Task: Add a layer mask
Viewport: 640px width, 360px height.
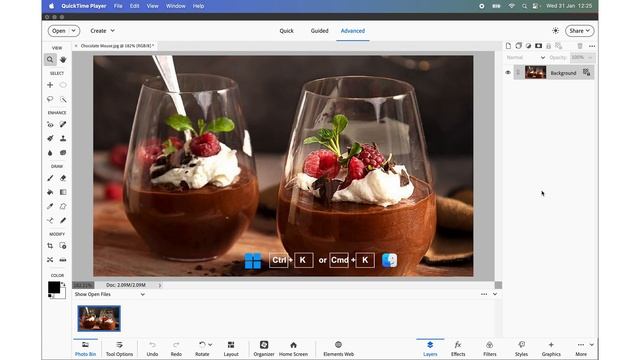Action: point(538,46)
